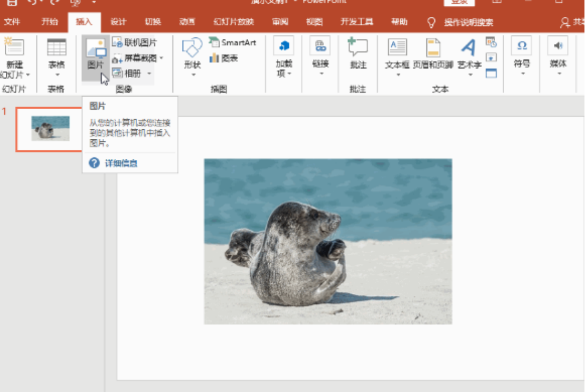Switch to the 设计 ribbon tab
Image resolution: width=585 pixels, height=392 pixels.
[x=117, y=22]
